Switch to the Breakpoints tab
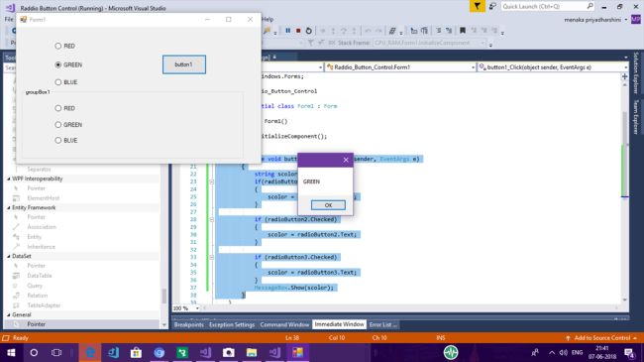The height and width of the screenshot is (362, 644). pos(188,325)
